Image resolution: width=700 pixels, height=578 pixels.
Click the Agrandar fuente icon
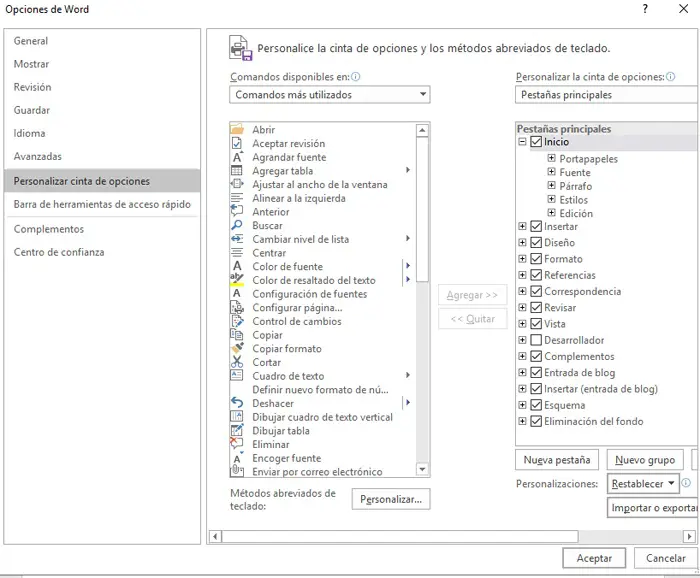coord(237,157)
